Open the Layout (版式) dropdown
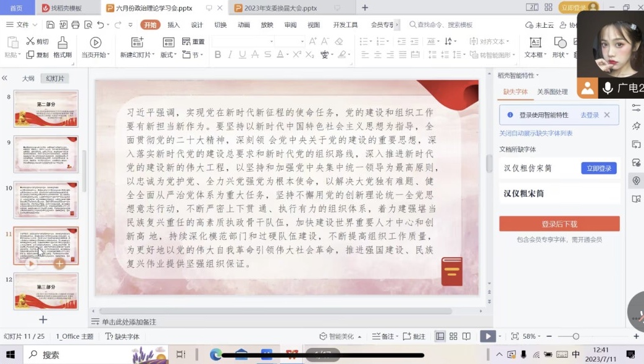 click(169, 55)
